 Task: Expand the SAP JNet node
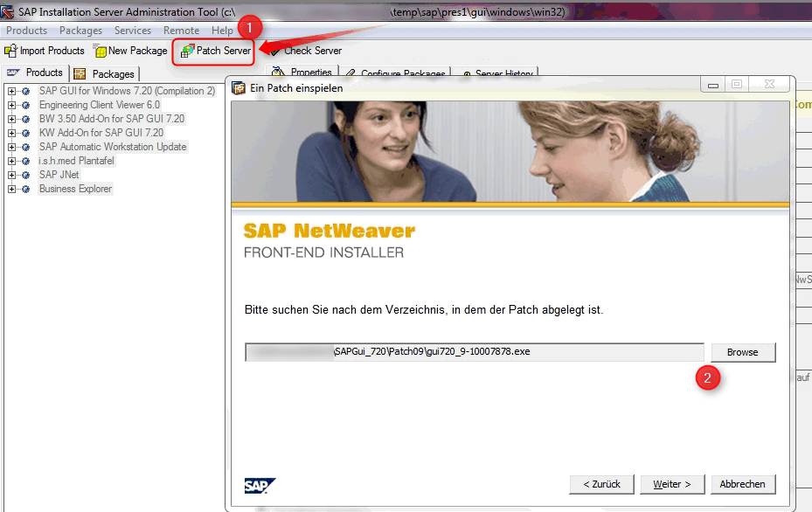[x=11, y=175]
